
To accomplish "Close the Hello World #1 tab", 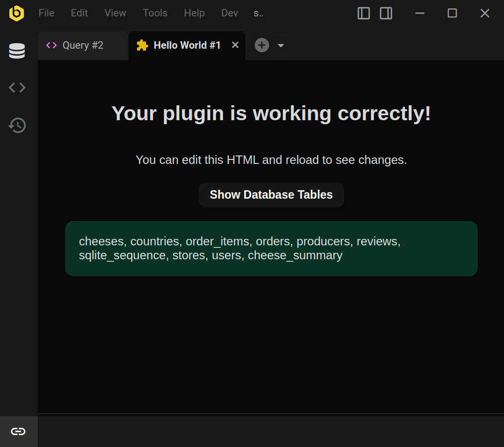I will (235, 45).
